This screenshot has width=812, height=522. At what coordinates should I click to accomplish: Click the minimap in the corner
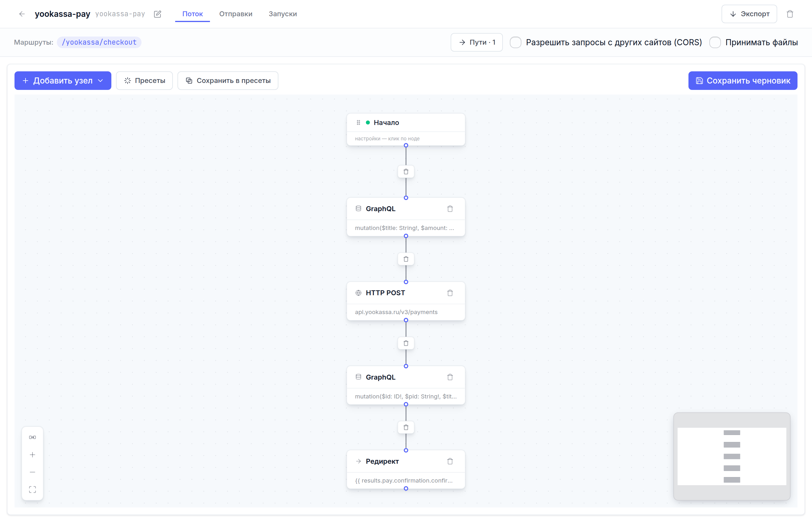pyautogui.click(x=732, y=456)
